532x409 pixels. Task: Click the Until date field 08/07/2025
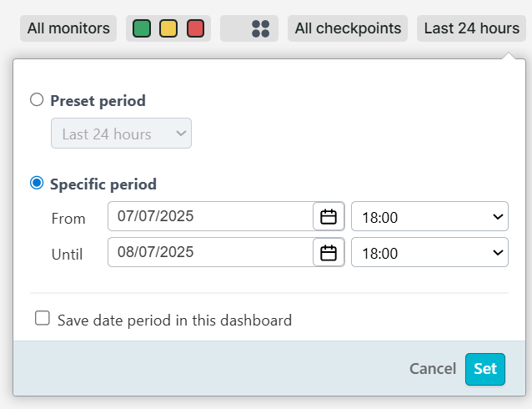point(210,252)
